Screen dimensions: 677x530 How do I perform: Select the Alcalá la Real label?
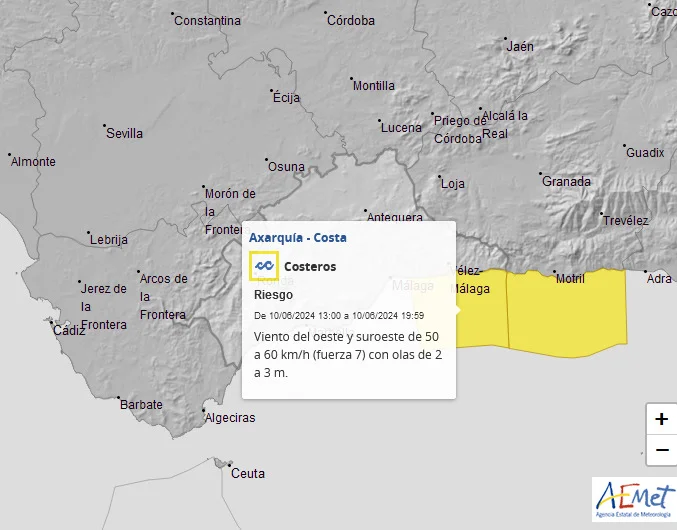(x=505, y=125)
